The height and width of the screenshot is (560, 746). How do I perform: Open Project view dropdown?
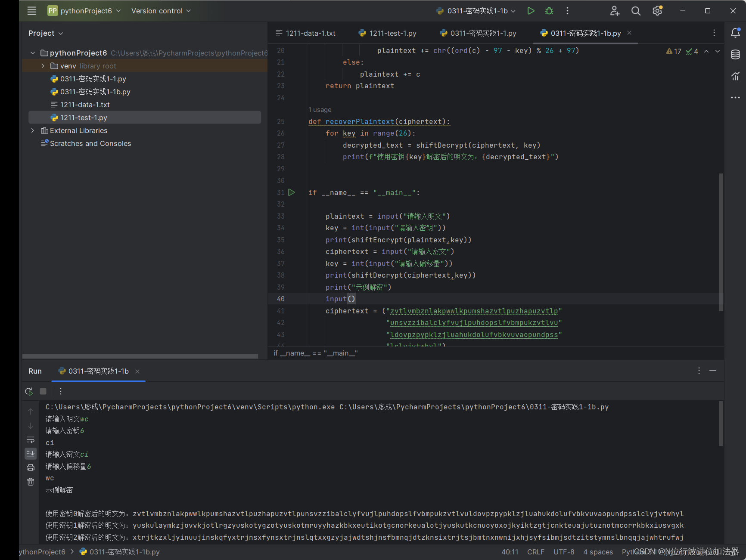click(x=46, y=33)
